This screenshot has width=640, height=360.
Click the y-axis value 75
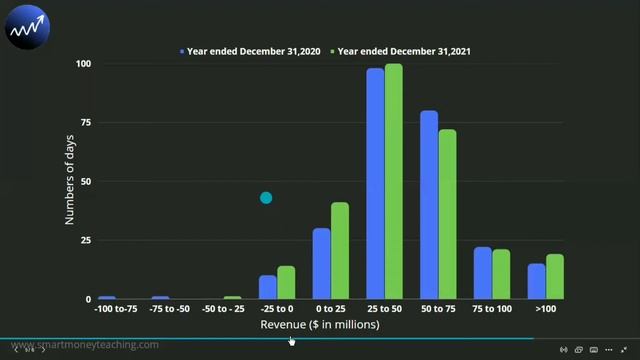pyautogui.click(x=86, y=123)
